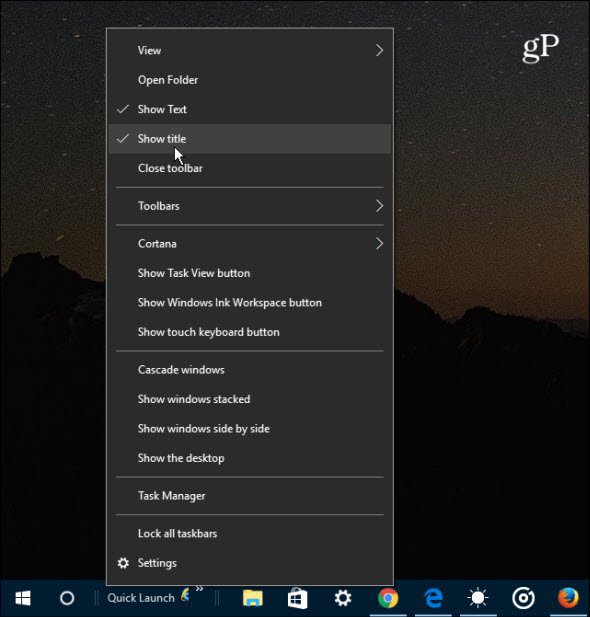Viewport: 590px width, 617px height.
Task: Open Settings gear on the taskbar
Action: point(343,599)
